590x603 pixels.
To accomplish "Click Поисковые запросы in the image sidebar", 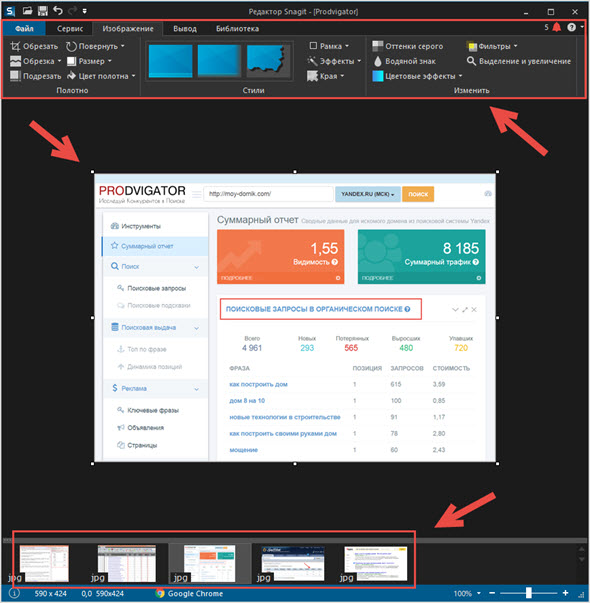I will click(x=157, y=288).
